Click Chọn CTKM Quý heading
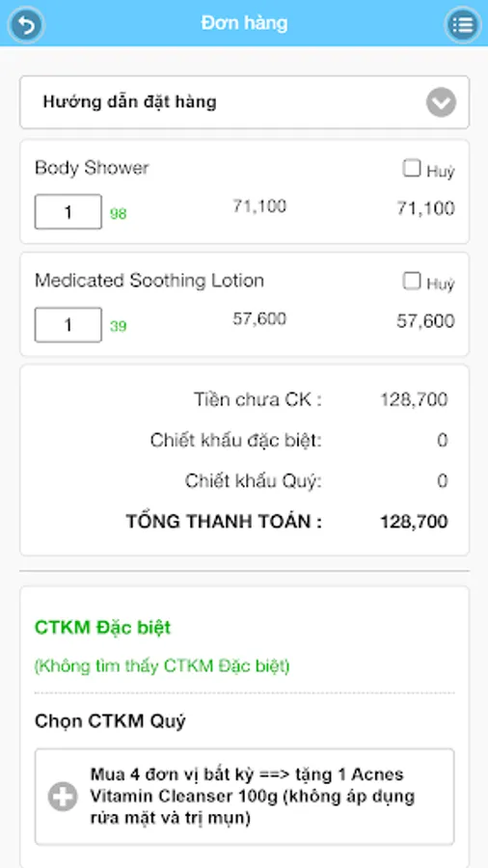The width and height of the screenshot is (488, 868). coord(110,721)
